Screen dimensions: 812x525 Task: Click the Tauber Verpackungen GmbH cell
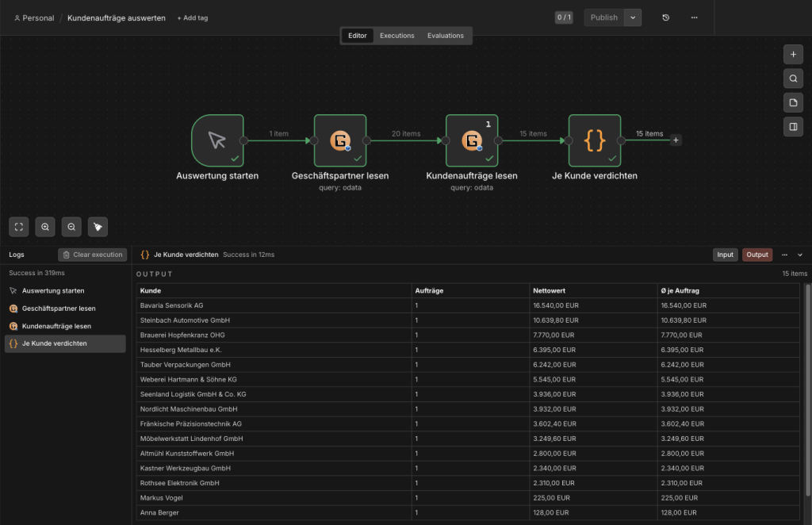[274, 365]
